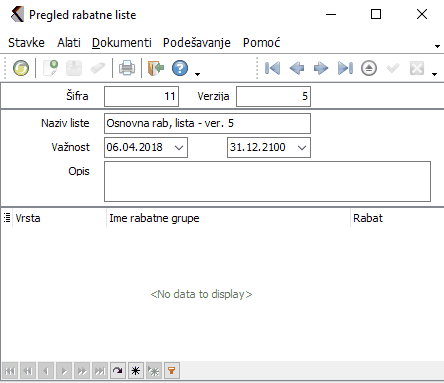
Task: Open the start date 06.04.2018 dropdown
Action: point(179,147)
